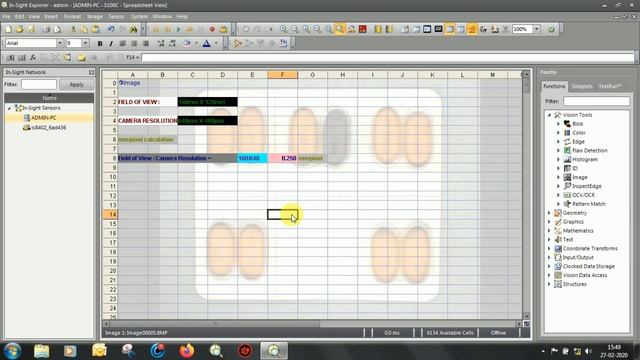Click the highlighted zoom-to-fit magnifier icon
Image resolution: width=640 pixels, height=360 pixels.
340,29
